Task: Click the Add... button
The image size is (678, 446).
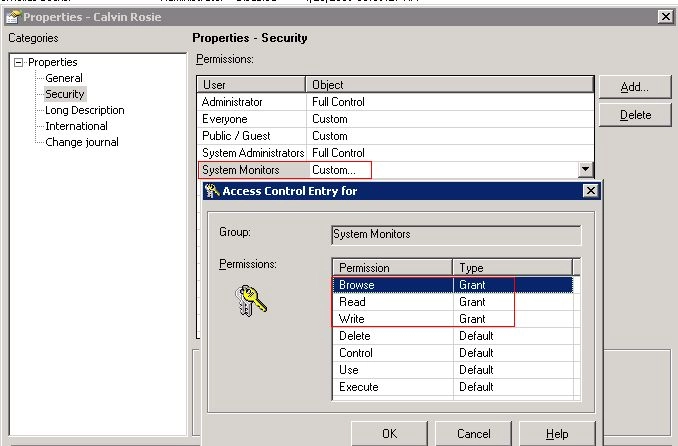Action: click(635, 87)
